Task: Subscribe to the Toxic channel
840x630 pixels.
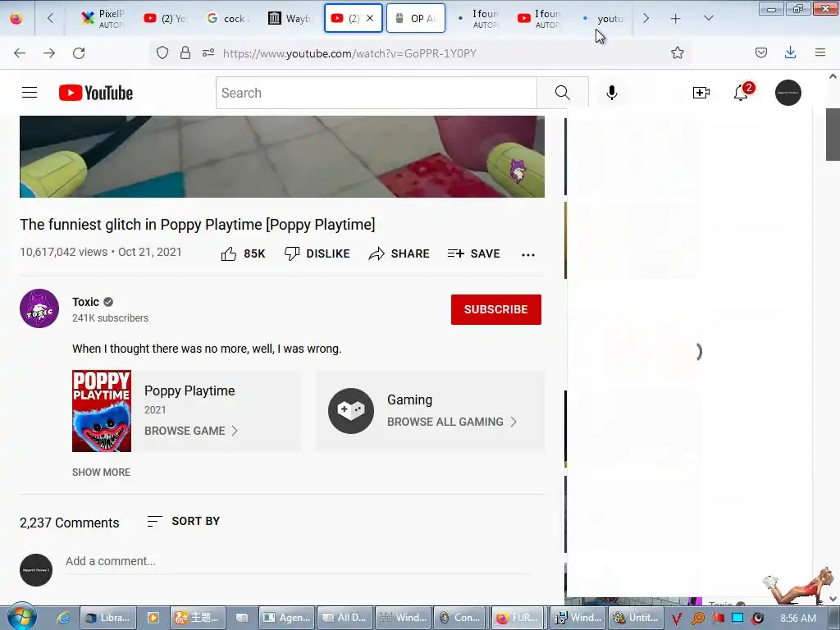Action: (496, 309)
